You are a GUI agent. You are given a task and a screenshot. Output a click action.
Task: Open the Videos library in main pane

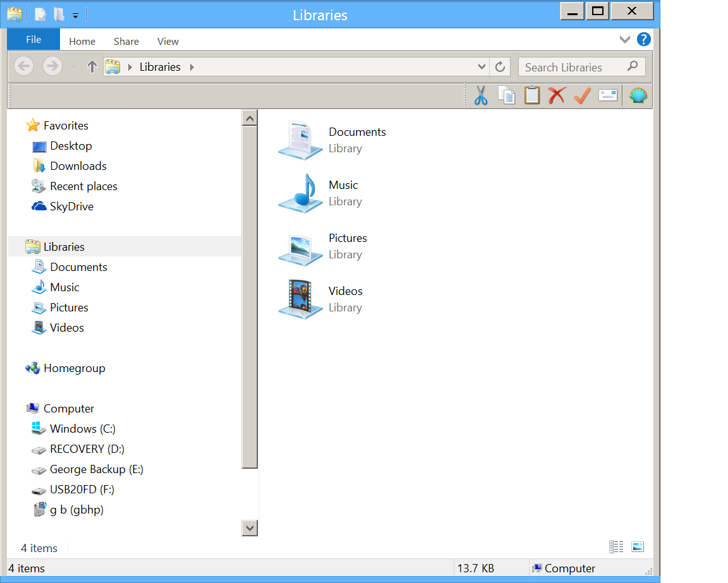coord(321,299)
